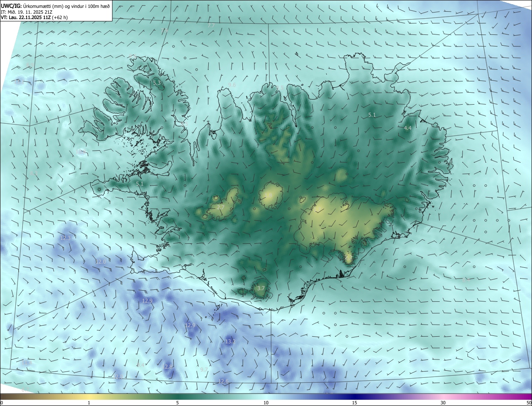The height and width of the screenshot is (406, 532).
Task: Click the 4.4 label in East Iceland
Action: coord(408,128)
